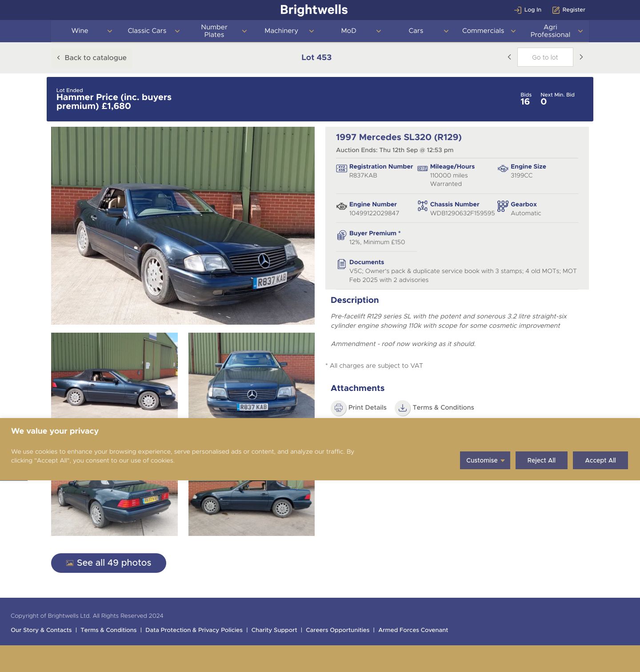The image size is (640, 672).
Task: Open Data Protection & Privacy Policies link
Action: pos(194,630)
